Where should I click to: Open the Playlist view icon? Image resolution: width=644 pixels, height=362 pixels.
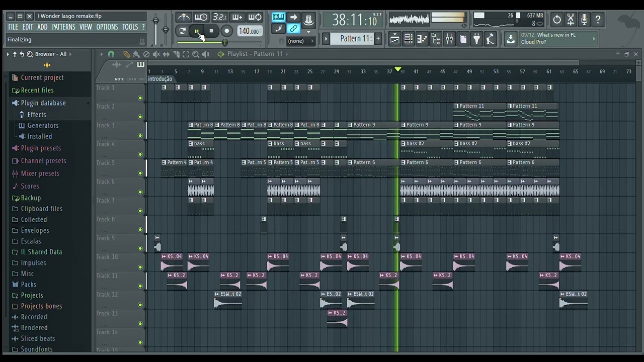tap(395, 39)
